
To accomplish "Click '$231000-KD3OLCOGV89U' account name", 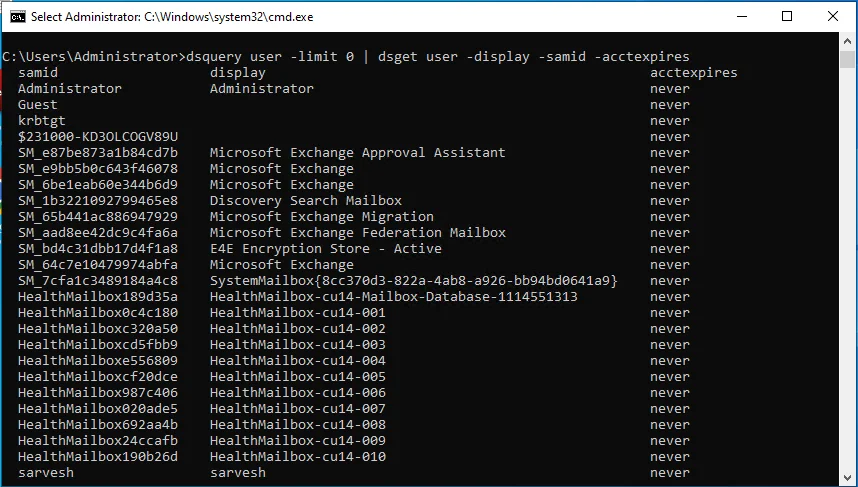I will [x=98, y=136].
